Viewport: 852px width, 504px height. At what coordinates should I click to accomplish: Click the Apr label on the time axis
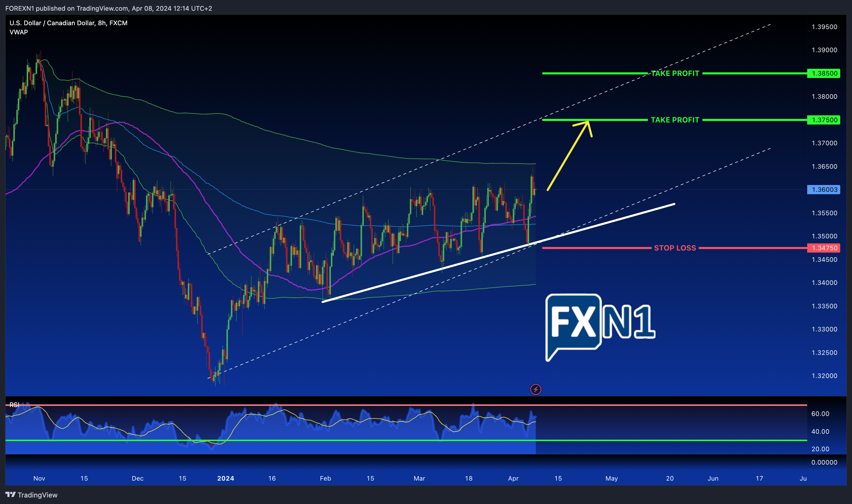pyautogui.click(x=513, y=478)
